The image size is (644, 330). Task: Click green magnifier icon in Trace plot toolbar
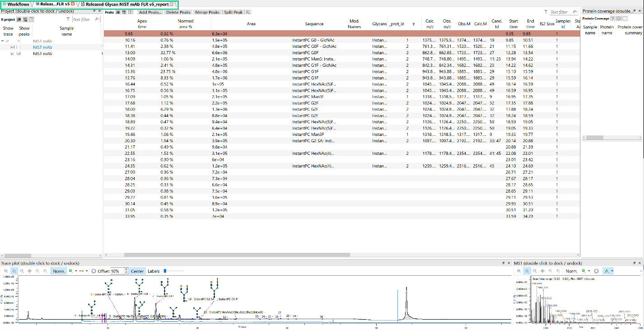pos(71,271)
